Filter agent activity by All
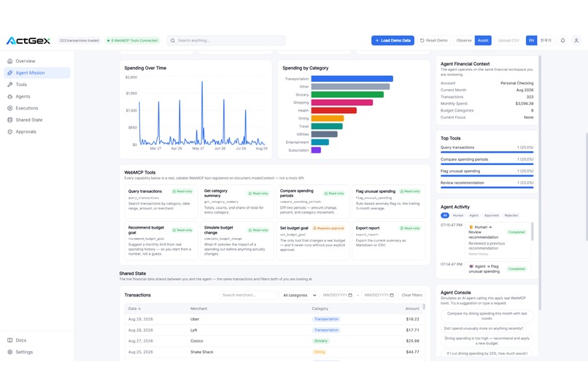This screenshot has width=588, height=392. (445, 215)
